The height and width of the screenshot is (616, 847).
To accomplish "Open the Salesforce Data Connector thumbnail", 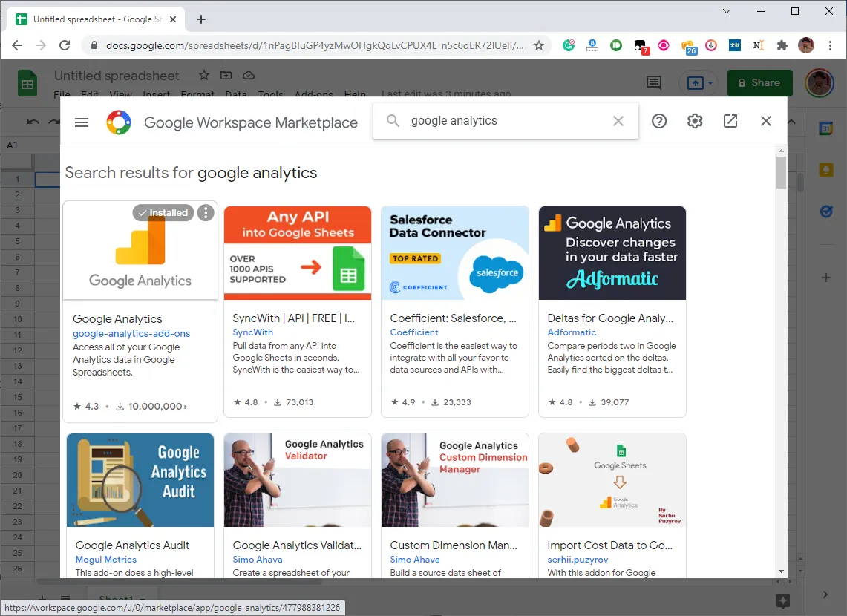I will point(455,252).
